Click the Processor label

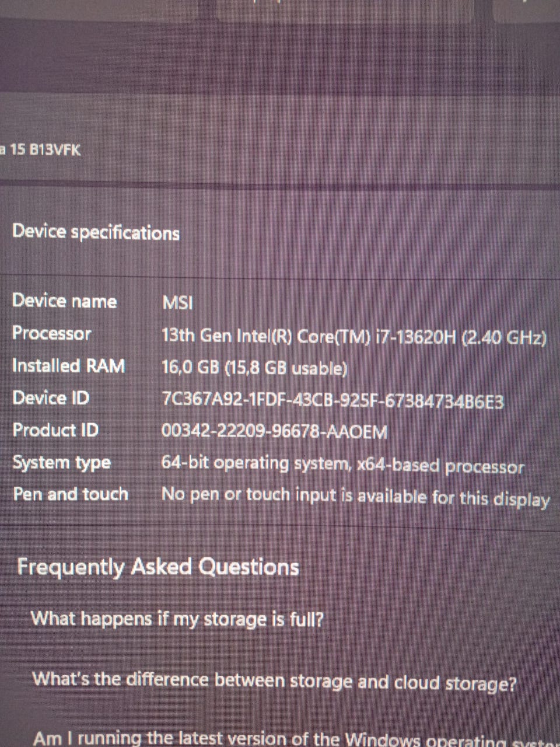52,333
